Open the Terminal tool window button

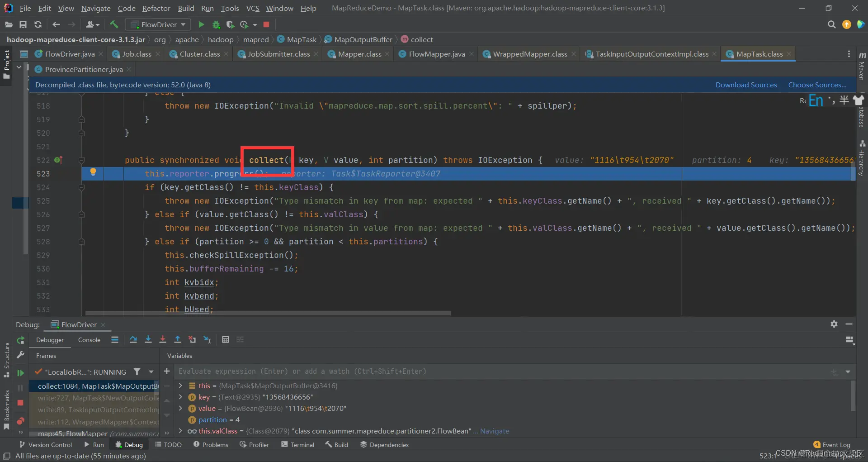tap(297, 444)
